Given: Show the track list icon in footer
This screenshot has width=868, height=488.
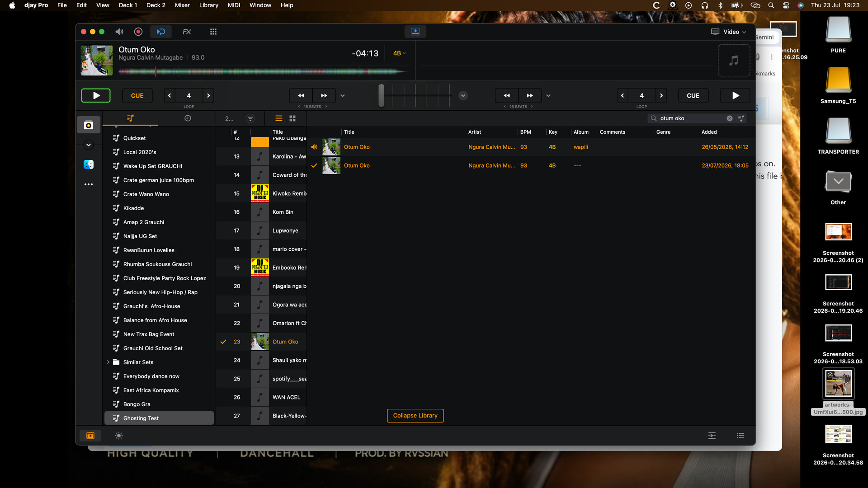Looking at the screenshot, I should click(741, 436).
